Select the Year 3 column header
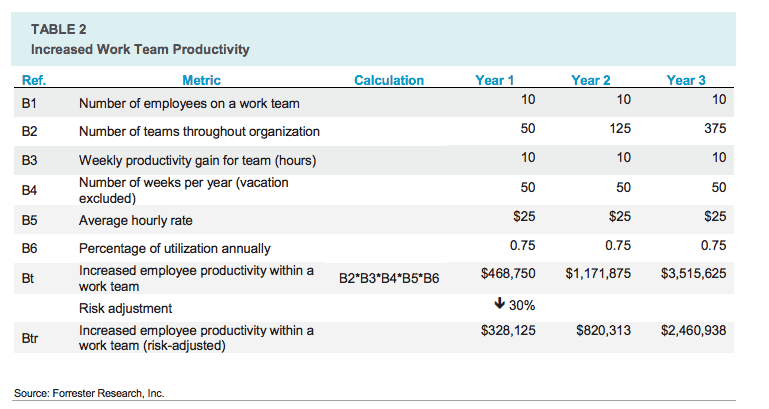769x409 pixels. click(686, 80)
